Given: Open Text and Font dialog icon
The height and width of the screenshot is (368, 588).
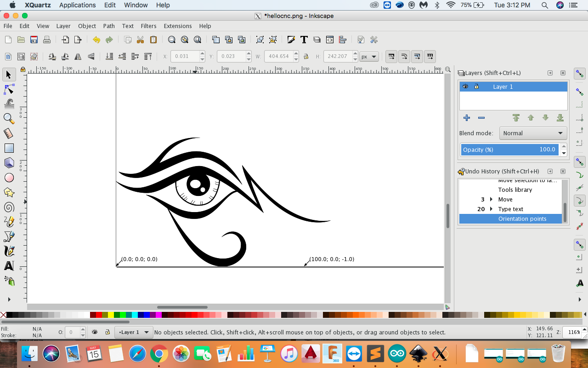Looking at the screenshot, I should coord(304,40).
